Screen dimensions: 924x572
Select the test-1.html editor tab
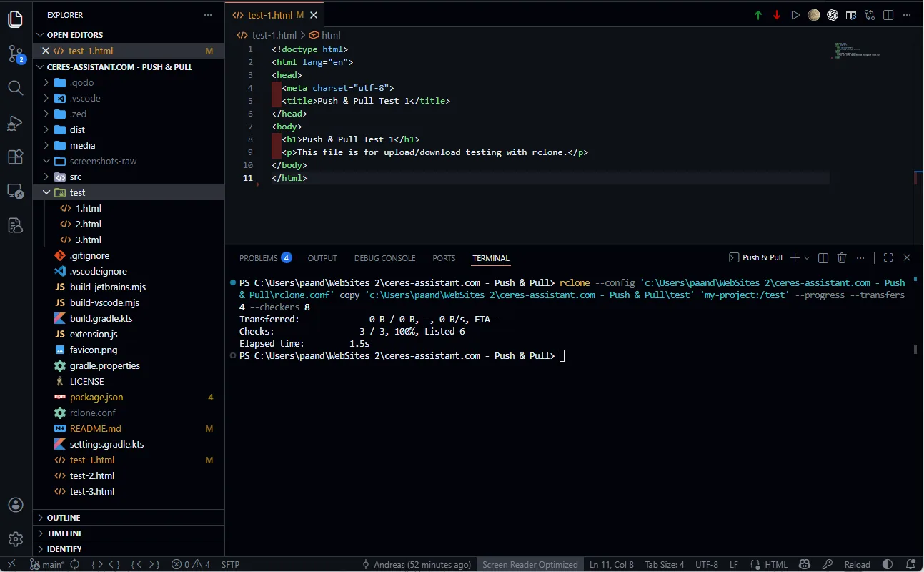pyautogui.click(x=275, y=15)
